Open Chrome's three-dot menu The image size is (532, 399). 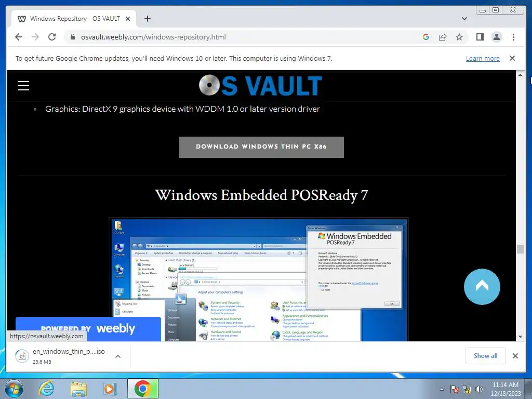pos(513,37)
